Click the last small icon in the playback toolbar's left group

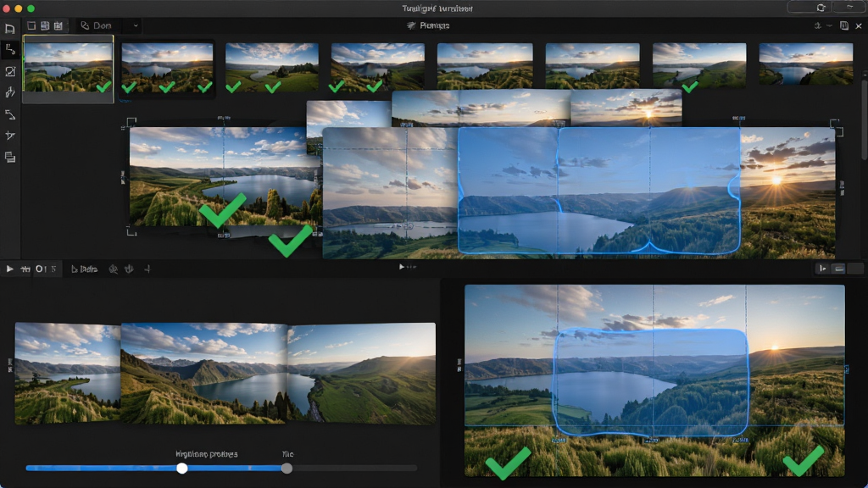(147, 269)
